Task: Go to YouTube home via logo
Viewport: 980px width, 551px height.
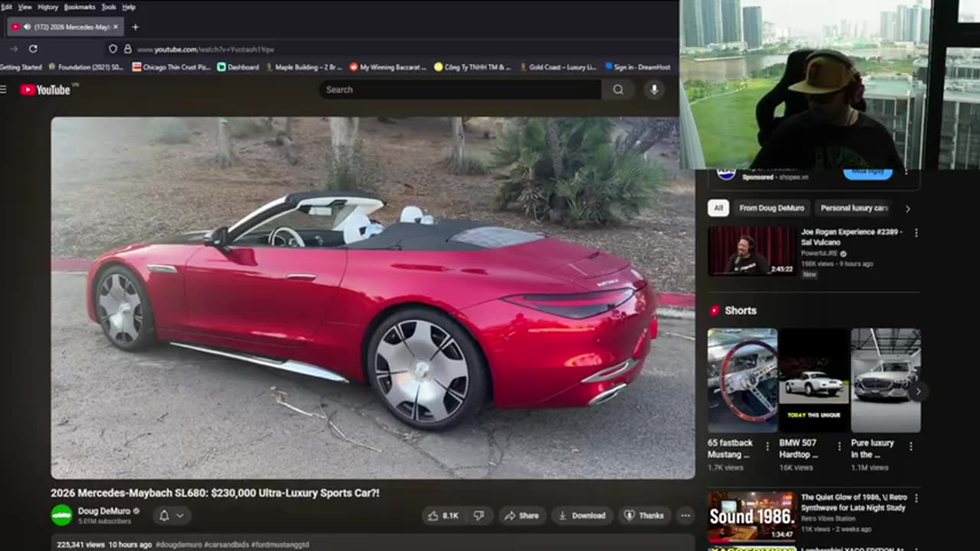Action: 46,90
